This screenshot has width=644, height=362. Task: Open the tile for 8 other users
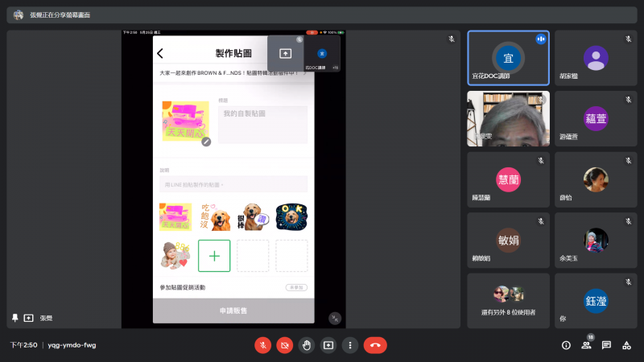pyautogui.click(x=508, y=300)
